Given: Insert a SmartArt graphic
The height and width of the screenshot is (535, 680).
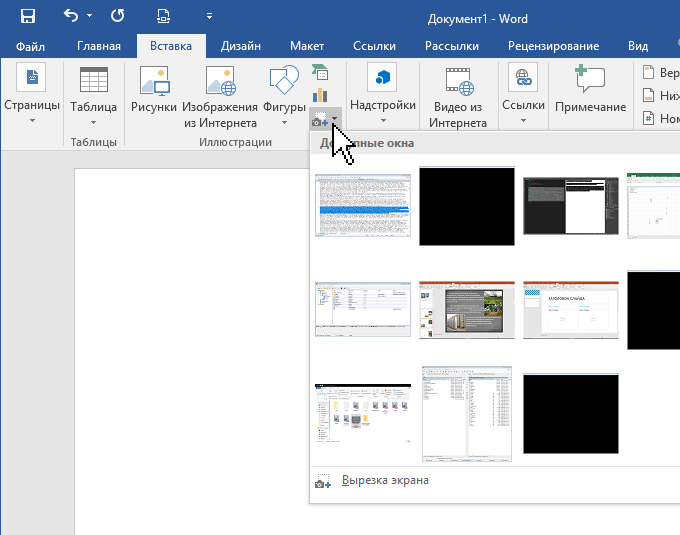Looking at the screenshot, I should coord(320,72).
